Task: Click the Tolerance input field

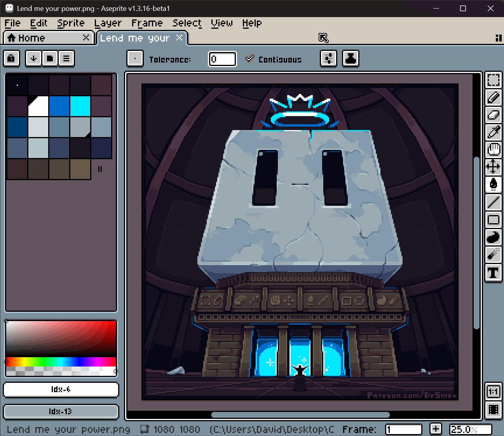Action: pos(222,59)
